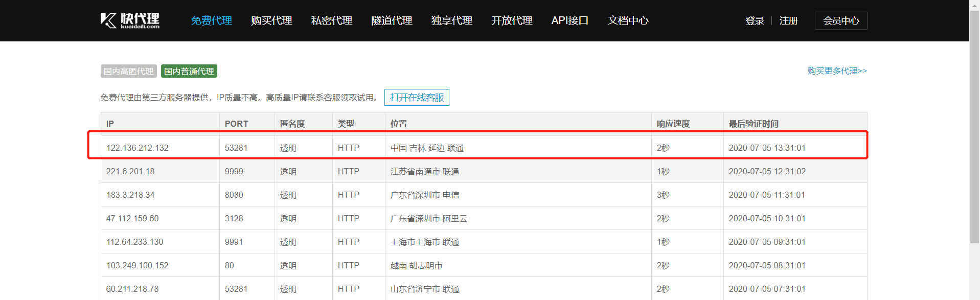This screenshot has width=980, height=300.
Task: Click the 登录 link
Action: pyautogui.click(x=755, y=21)
